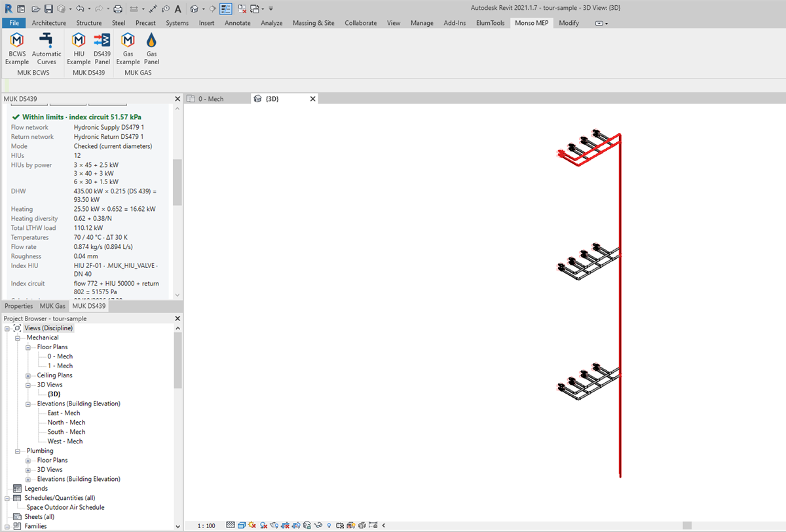The height and width of the screenshot is (532, 786).
Task: Toggle the Thin Lines icon
Action: point(225,9)
